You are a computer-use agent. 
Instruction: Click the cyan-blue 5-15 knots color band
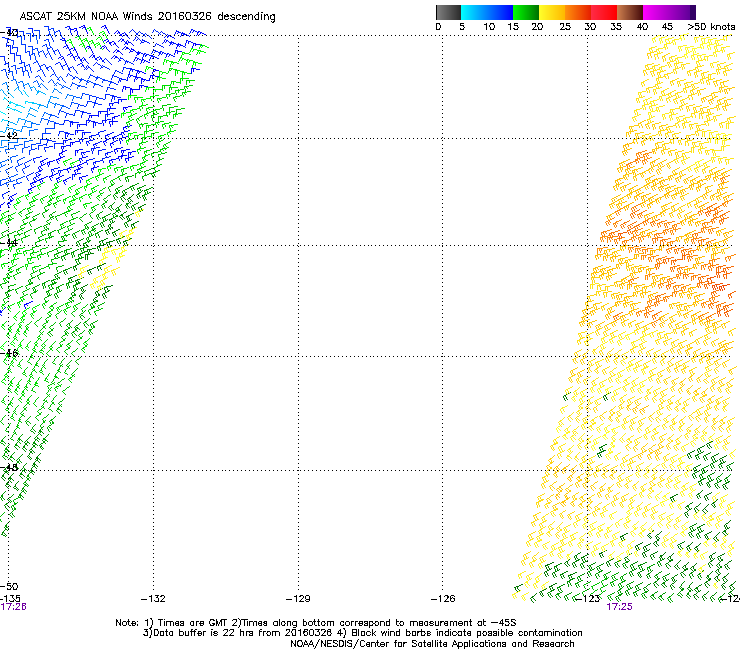tap(487, 12)
